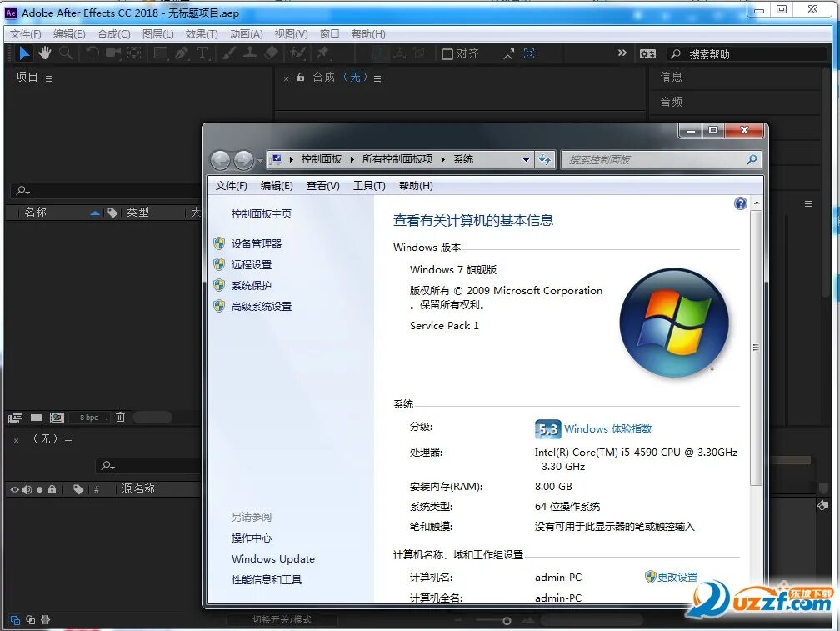Click the Interpret Footage icon in project panel

[x=15, y=418]
